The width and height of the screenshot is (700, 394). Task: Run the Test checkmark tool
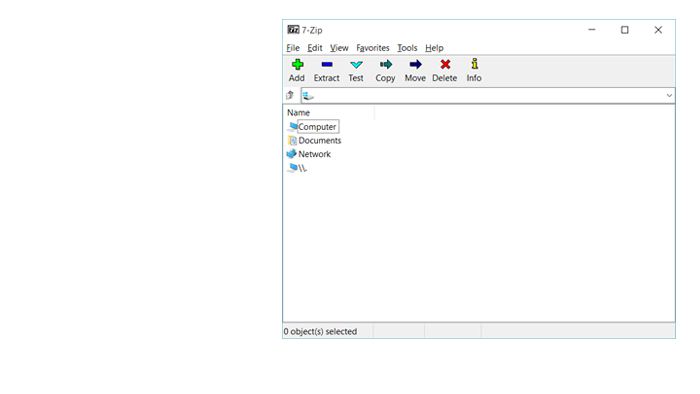click(x=356, y=65)
